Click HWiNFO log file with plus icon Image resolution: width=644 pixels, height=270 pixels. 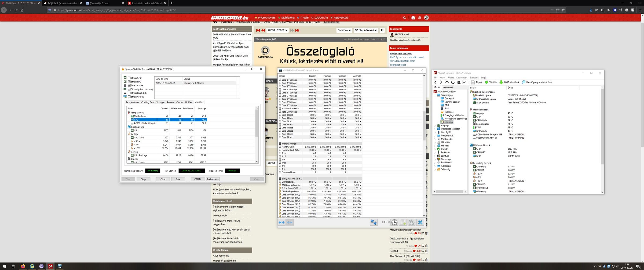pos(403,222)
